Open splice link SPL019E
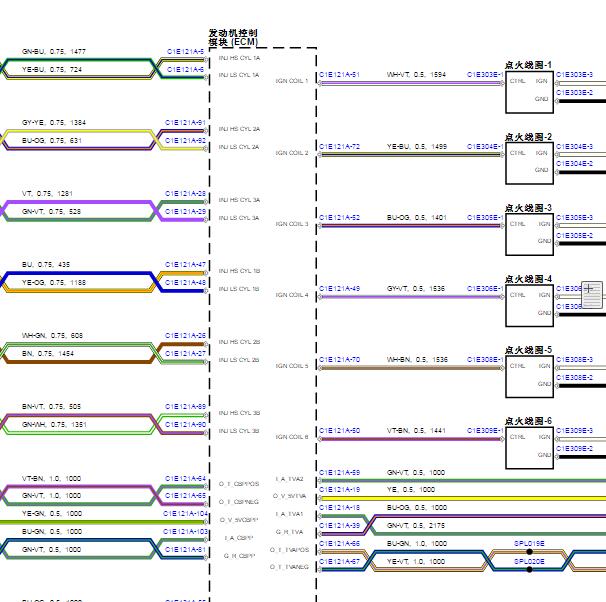 529,544
